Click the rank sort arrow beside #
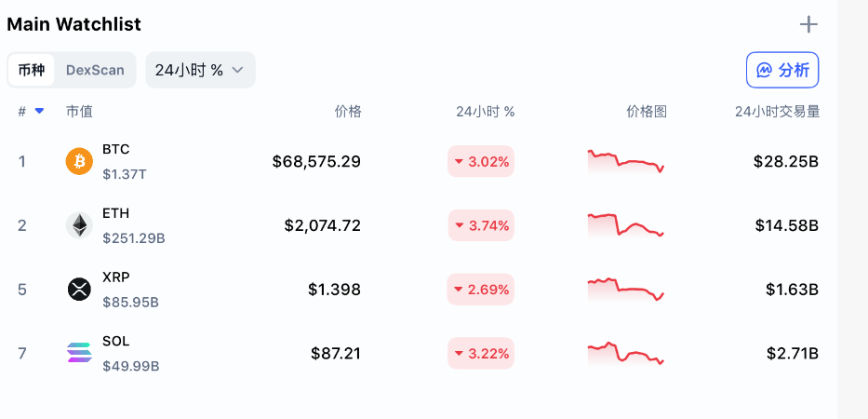This screenshot has width=868, height=419. (39, 111)
